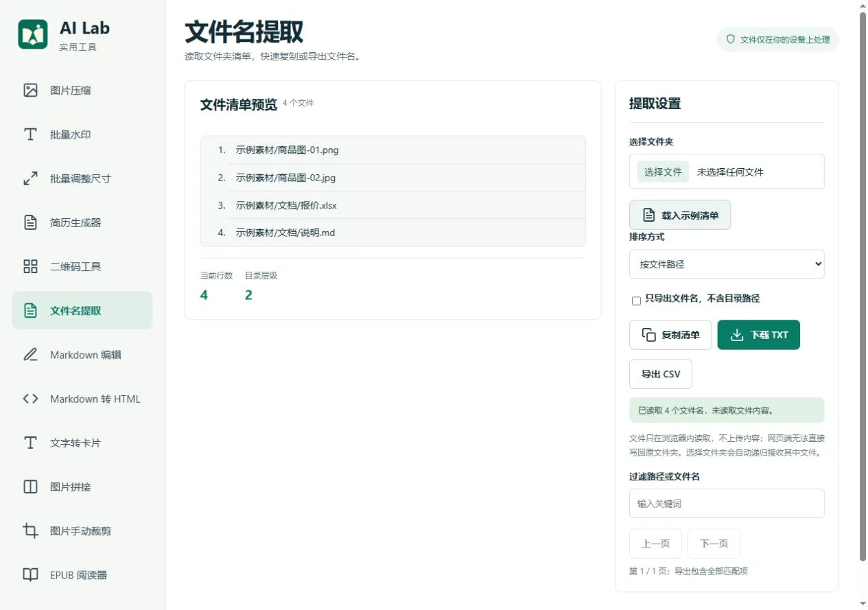Go to 图片压缩 tool
The height and width of the screenshot is (610, 868).
click(x=82, y=91)
